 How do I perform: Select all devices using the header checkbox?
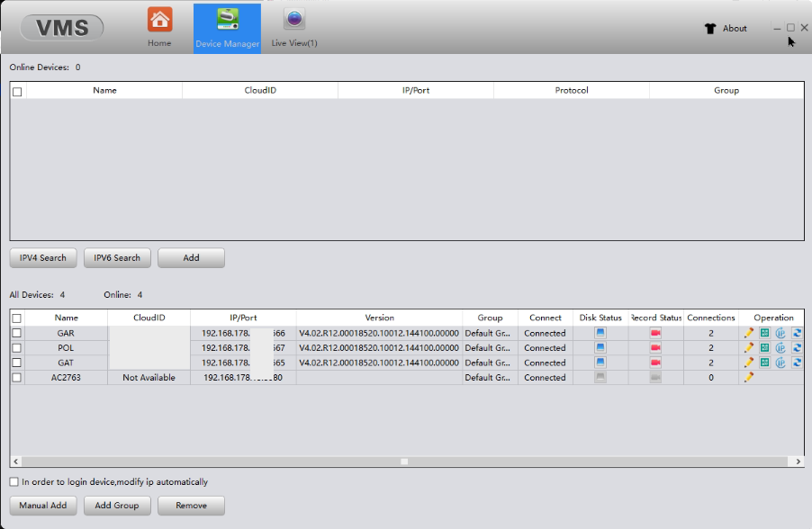pyautogui.click(x=14, y=318)
